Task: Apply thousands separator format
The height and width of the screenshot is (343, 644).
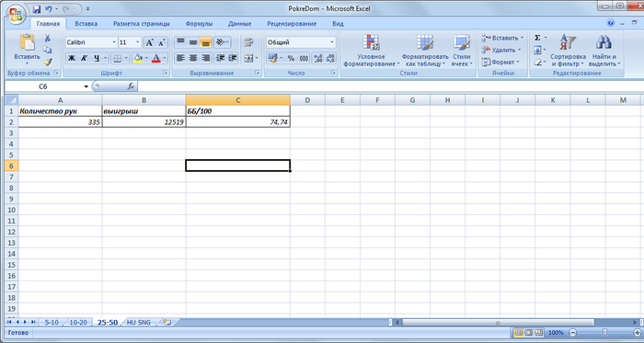Action: (304, 58)
